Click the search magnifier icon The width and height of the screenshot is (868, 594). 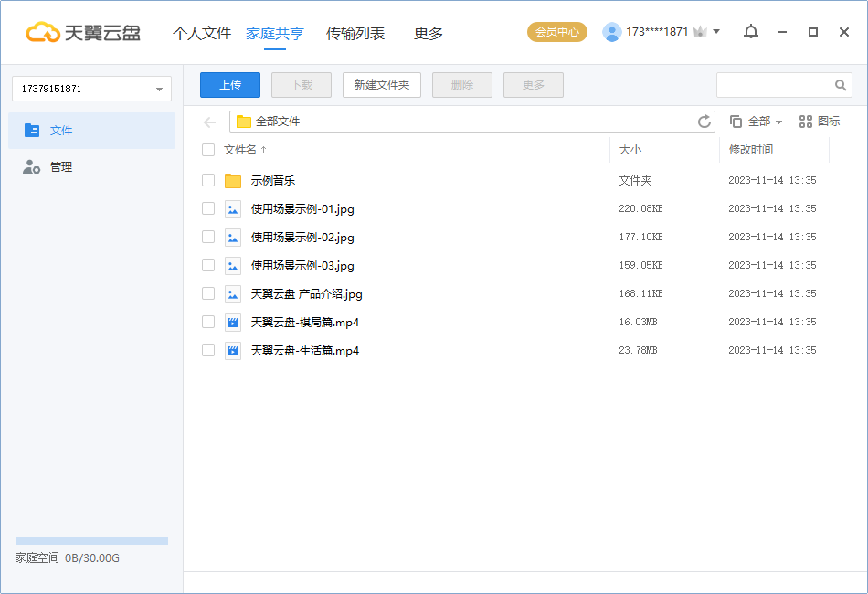(x=841, y=85)
